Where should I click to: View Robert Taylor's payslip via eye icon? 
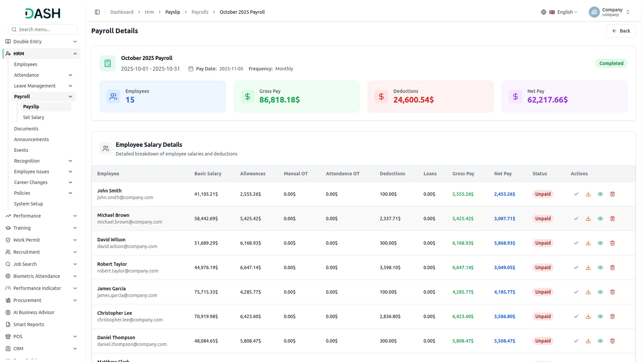tap(600, 267)
